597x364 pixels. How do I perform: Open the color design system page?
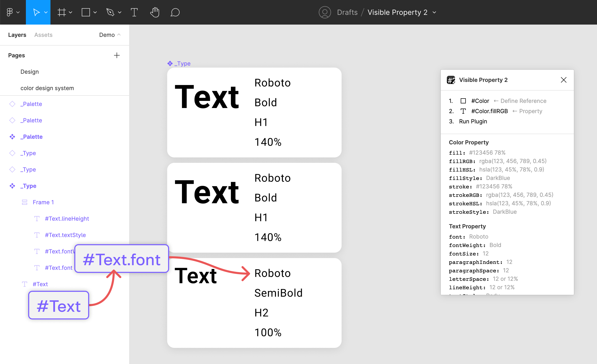point(47,88)
